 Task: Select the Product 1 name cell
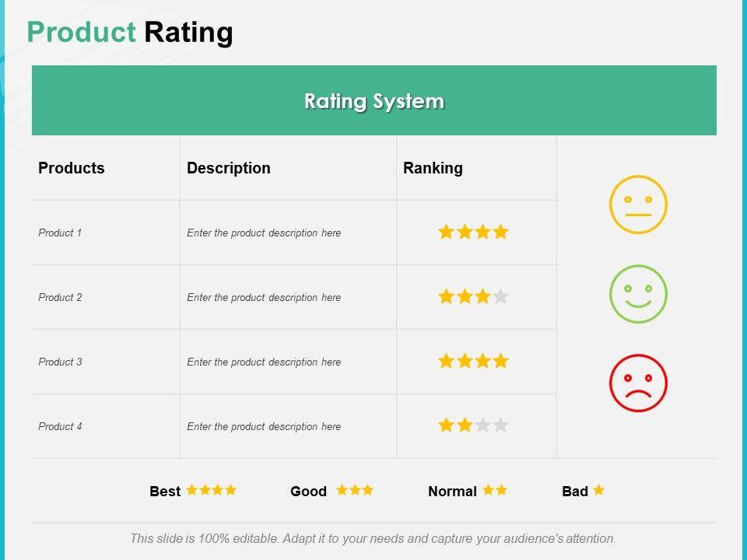60,233
